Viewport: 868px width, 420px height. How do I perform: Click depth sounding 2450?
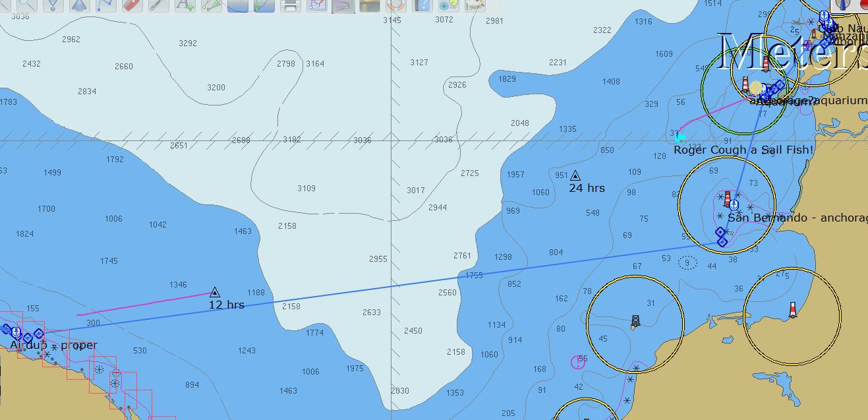point(413,330)
